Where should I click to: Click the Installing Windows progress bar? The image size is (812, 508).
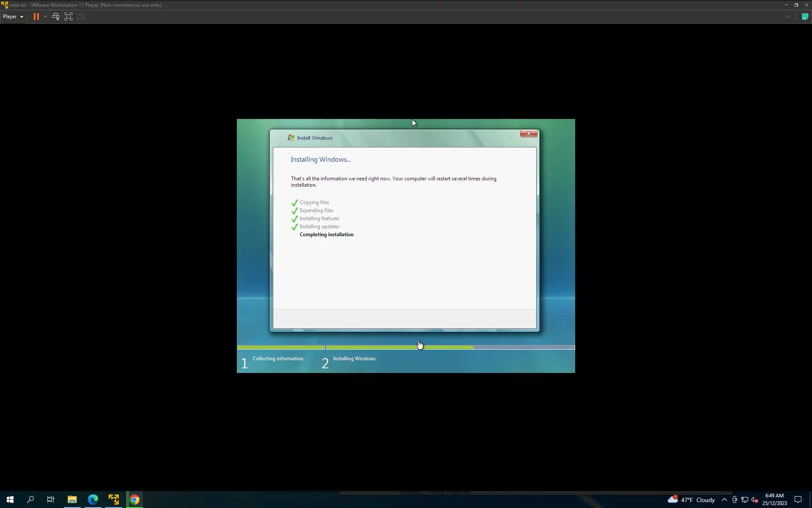450,347
